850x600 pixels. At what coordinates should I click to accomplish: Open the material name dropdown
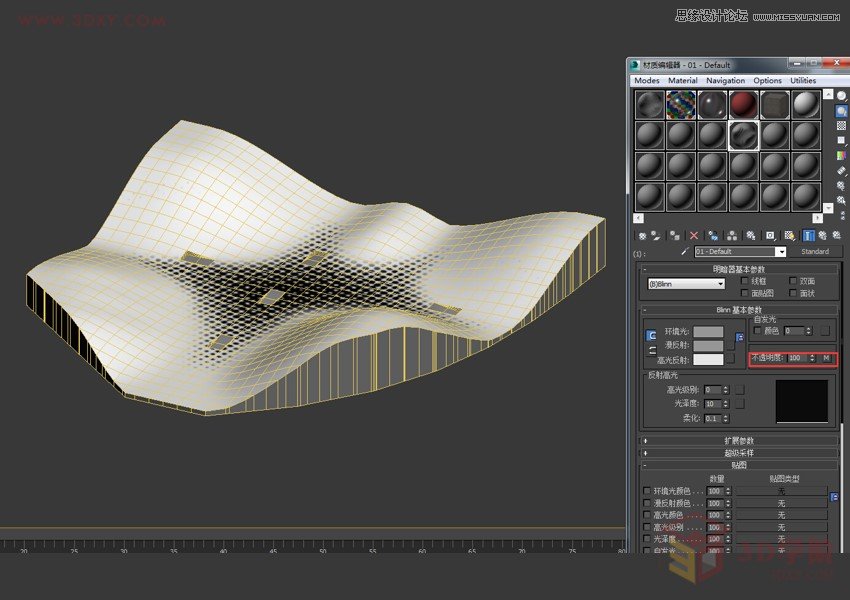(x=783, y=251)
